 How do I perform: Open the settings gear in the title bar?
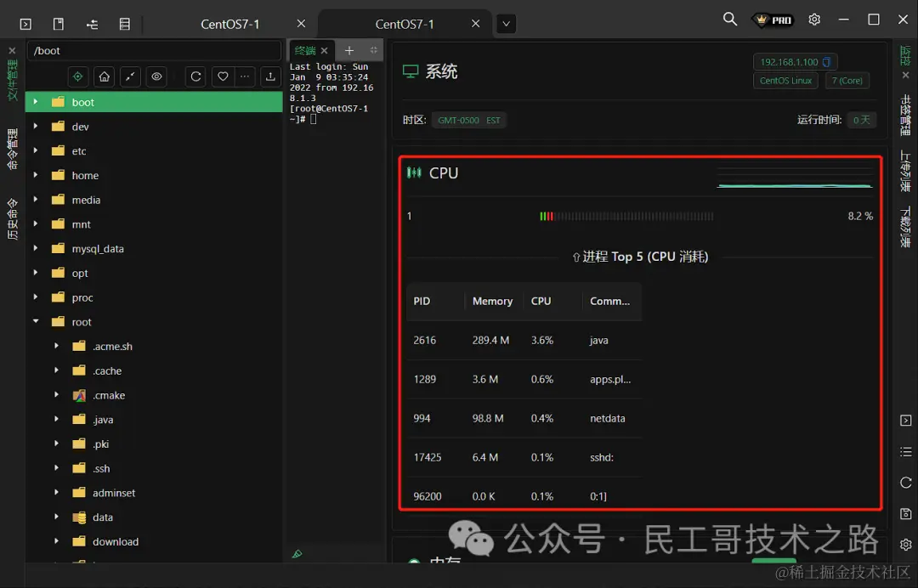pos(814,19)
